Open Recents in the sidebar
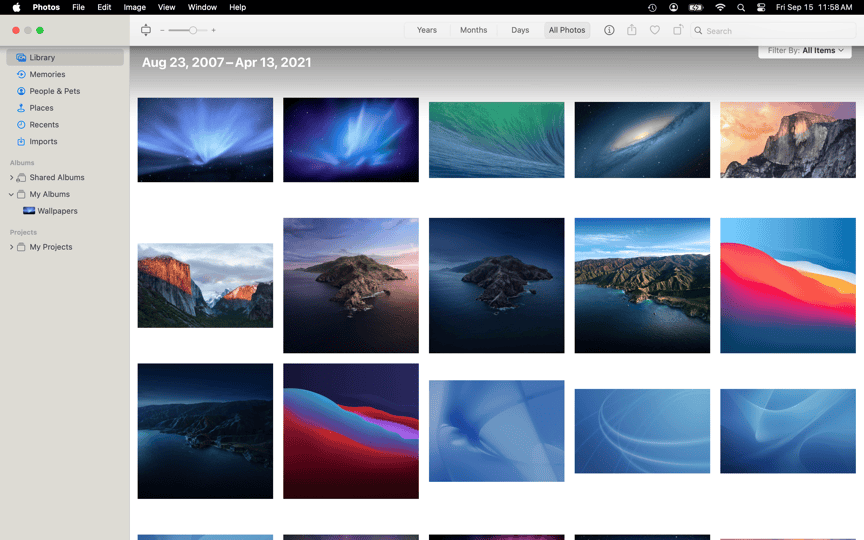 pyautogui.click(x=65, y=125)
